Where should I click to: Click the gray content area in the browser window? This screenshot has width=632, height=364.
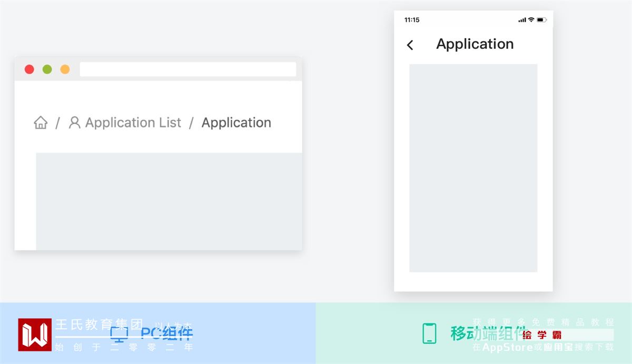169,201
